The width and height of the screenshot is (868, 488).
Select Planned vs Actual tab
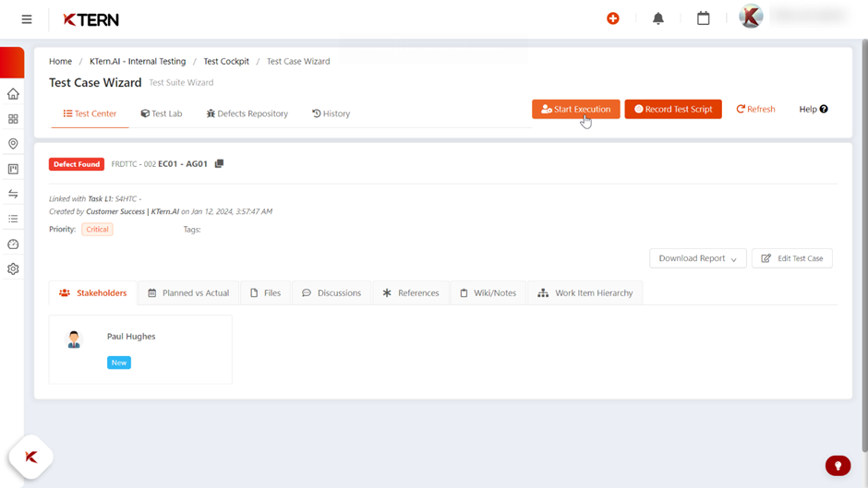(188, 292)
